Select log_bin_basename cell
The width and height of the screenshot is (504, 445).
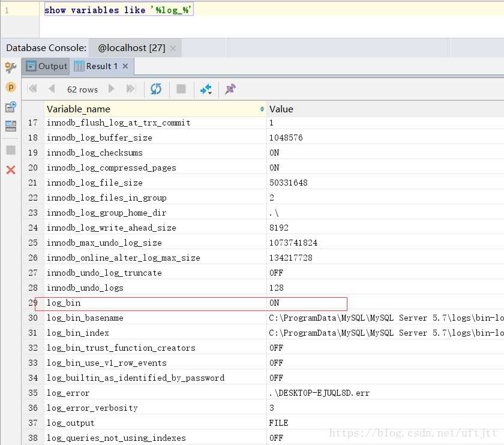pos(155,318)
